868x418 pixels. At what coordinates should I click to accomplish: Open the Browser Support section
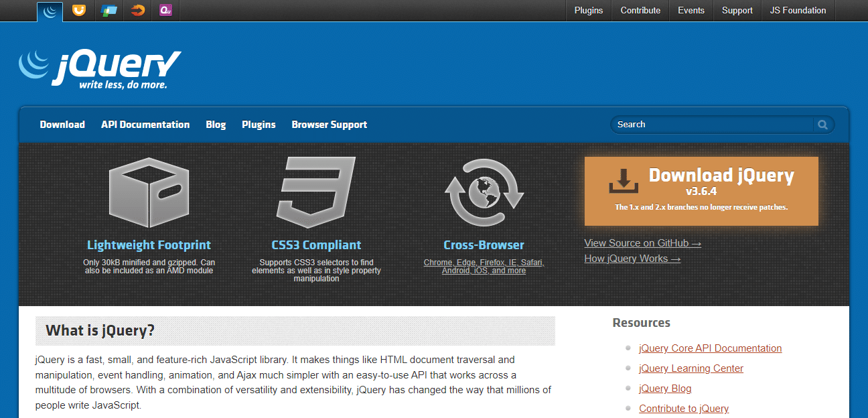(x=329, y=125)
